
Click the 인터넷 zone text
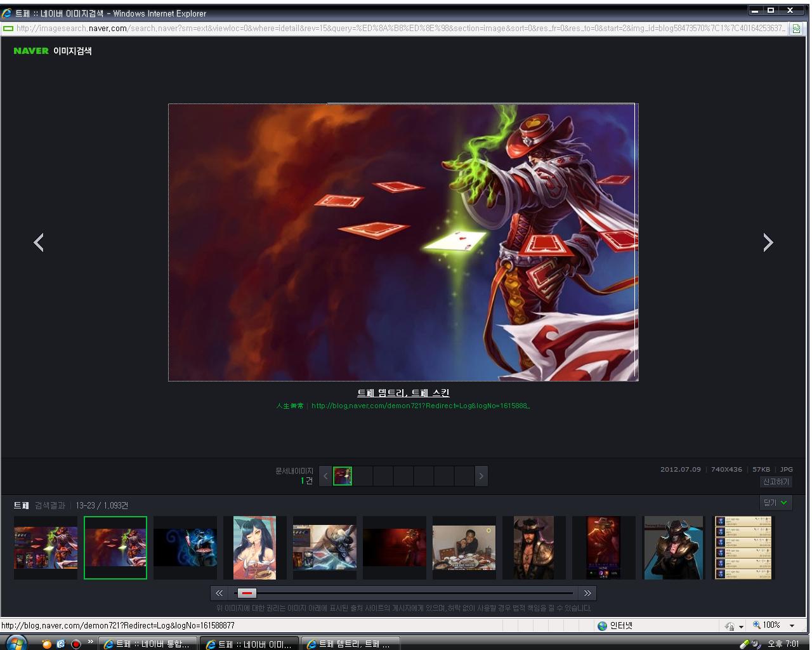pos(621,626)
